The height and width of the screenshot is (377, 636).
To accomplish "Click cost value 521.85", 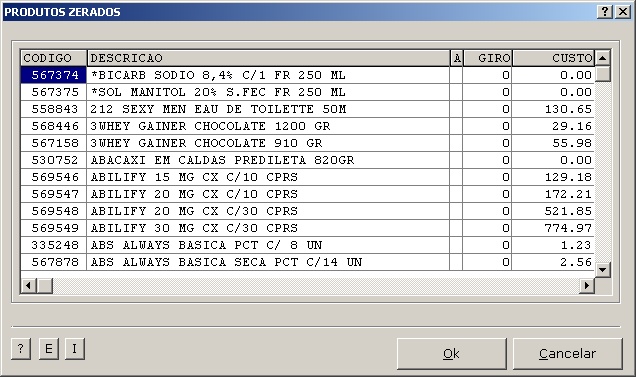I will tap(568, 211).
